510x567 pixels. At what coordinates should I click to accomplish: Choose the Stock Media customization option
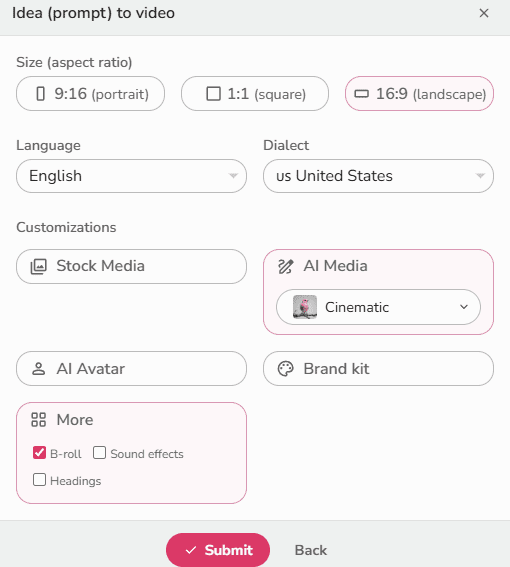[131, 267]
